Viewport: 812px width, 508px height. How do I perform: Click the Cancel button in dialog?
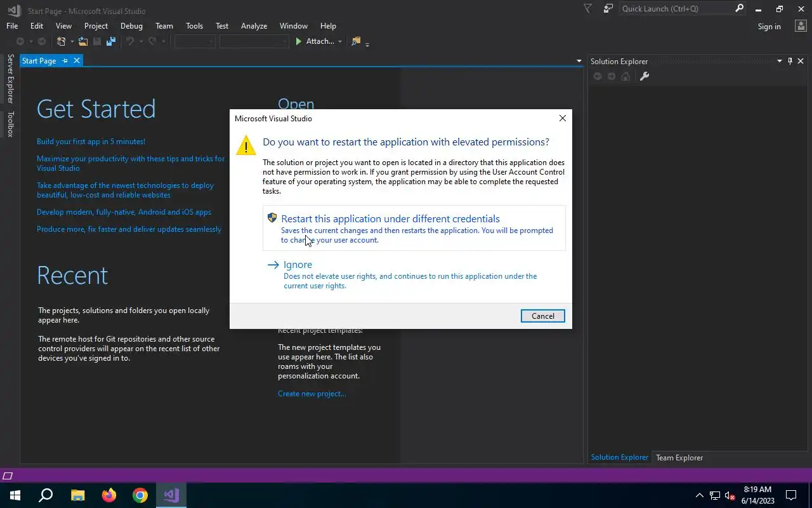pos(542,316)
